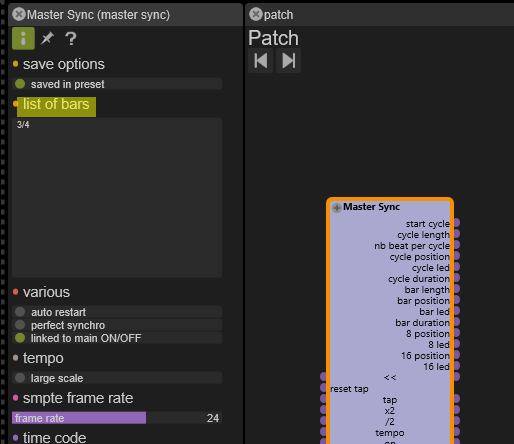Click the start cycle output connector
The height and width of the screenshot is (444, 514).
point(457,223)
